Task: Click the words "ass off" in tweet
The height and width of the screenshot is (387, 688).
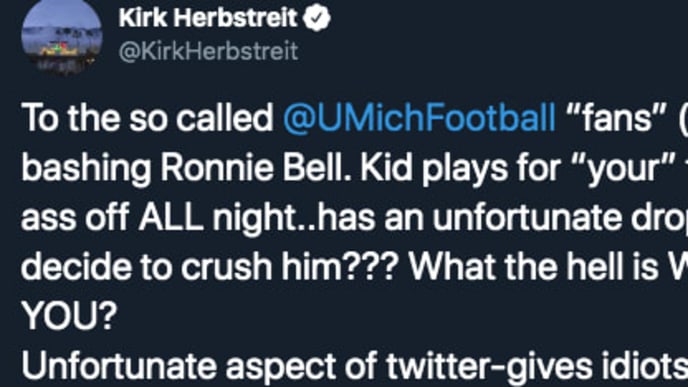Action: [x=75, y=218]
